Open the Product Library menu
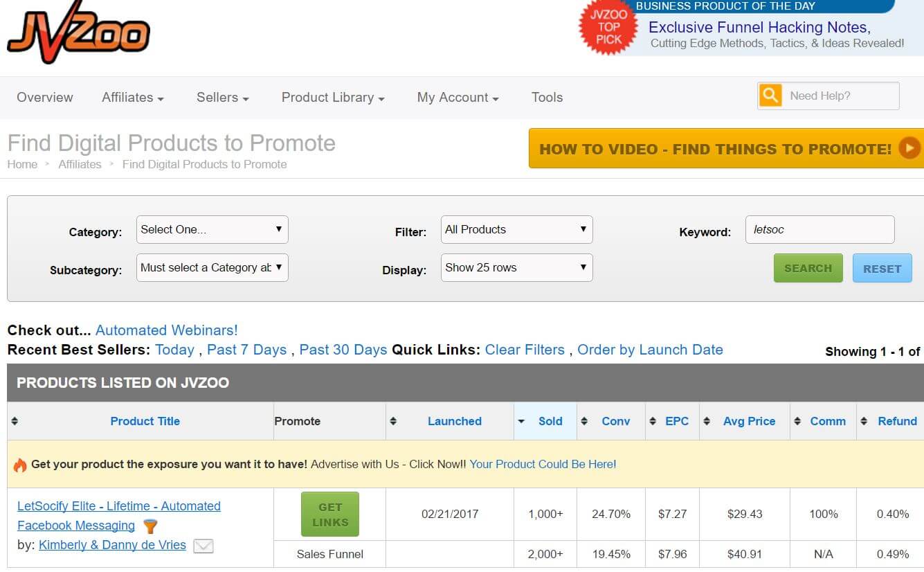 332,98
